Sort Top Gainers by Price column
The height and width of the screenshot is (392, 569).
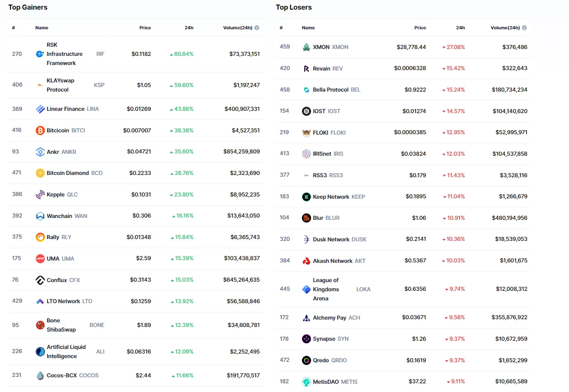tap(145, 28)
